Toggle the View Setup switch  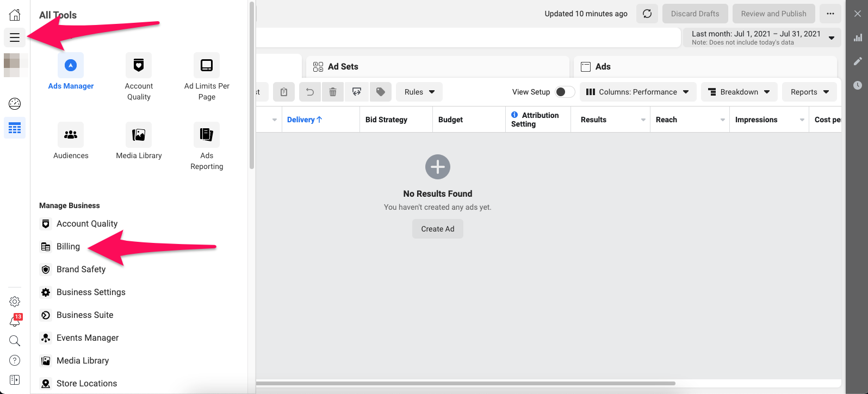565,92
